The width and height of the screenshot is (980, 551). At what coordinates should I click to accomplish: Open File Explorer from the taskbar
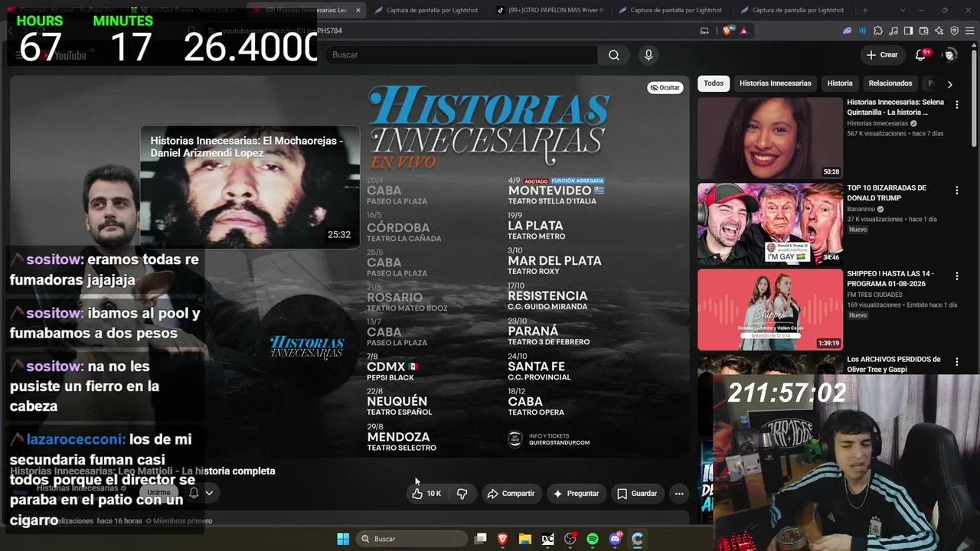click(x=525, y=539)
